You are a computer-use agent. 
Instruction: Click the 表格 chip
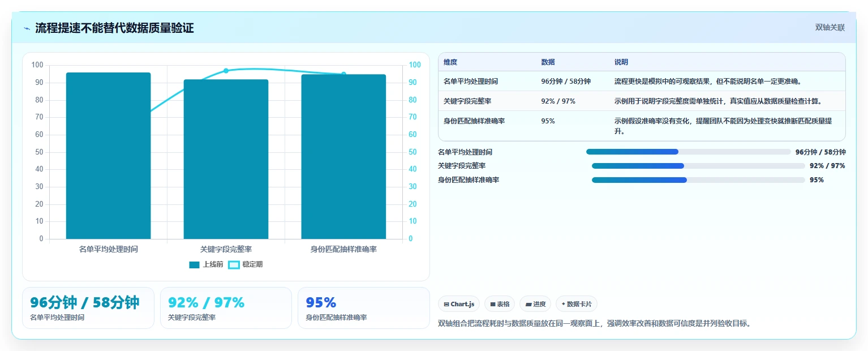[x=500, y=304]
